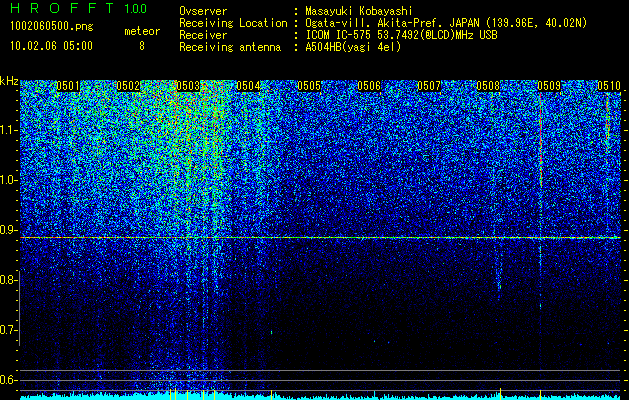Screen dimensions: 629x400
Task: Click the 0505 time marker
Action: [309, 86]
